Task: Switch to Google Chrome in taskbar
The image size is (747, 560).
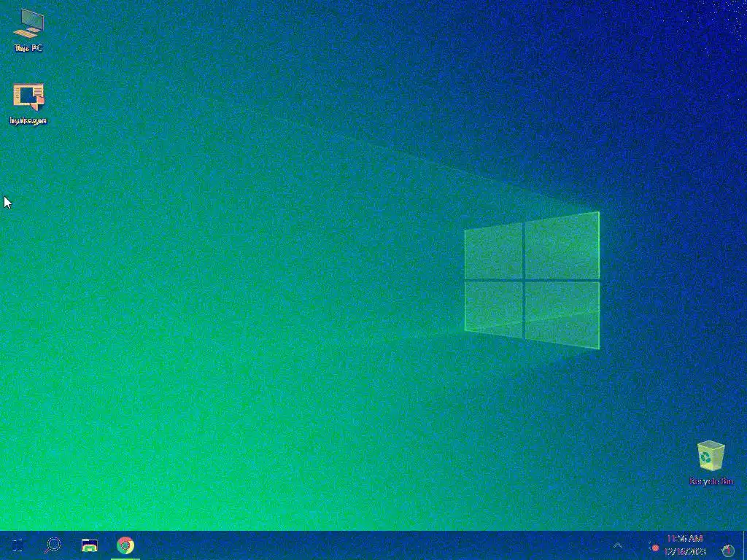Action: coord(125,545)
